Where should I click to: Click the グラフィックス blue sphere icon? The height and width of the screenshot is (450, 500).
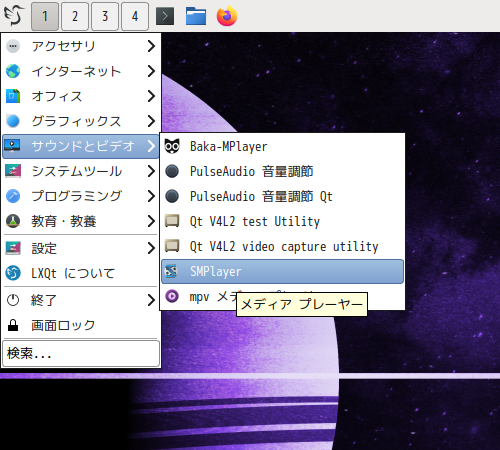13,121
